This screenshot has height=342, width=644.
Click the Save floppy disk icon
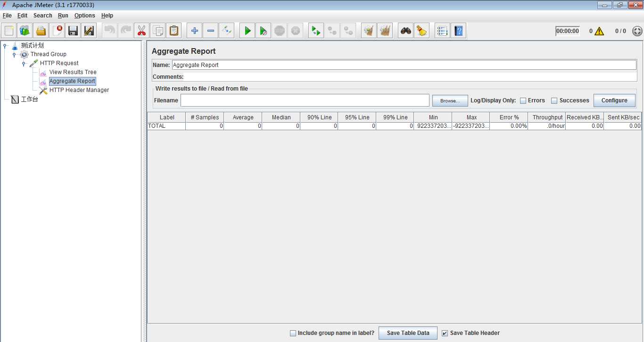point(73,31)
